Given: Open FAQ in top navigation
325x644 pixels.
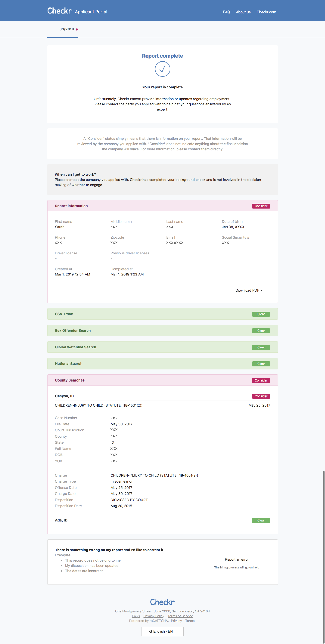Looking at the screenshot, I should click(226, 12).
